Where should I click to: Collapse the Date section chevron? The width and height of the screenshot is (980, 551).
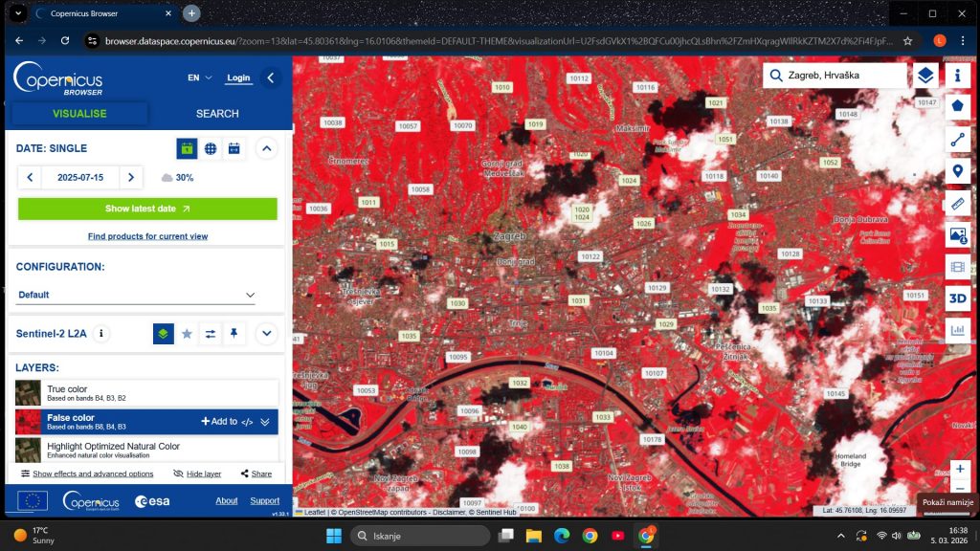[267, 148]
